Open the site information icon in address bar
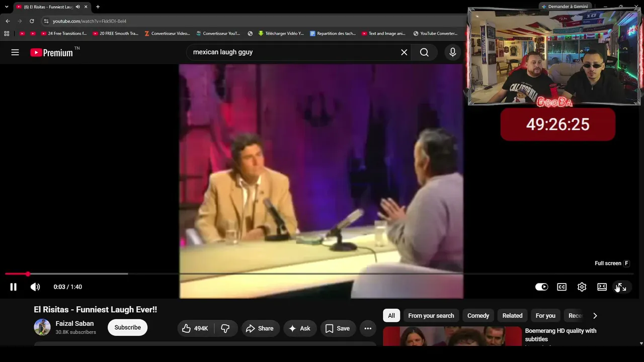The height and width of the screenshot is (362, 644). (x=46, y=21)
